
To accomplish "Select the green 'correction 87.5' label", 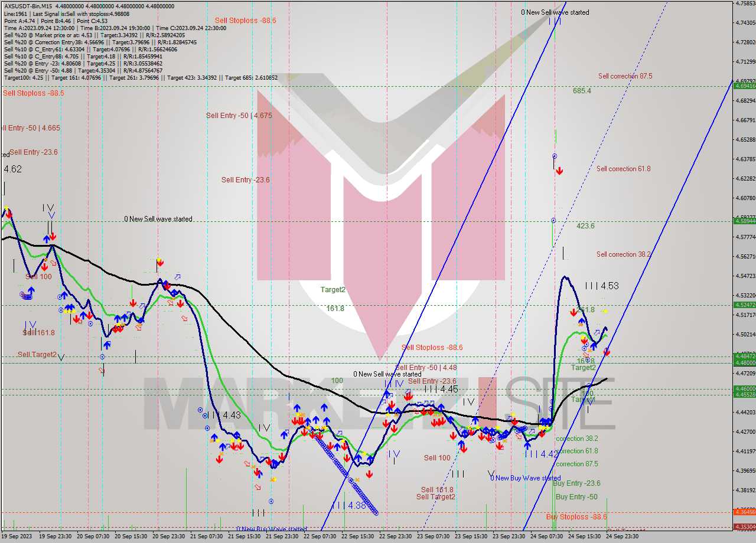I will (576, 464).
